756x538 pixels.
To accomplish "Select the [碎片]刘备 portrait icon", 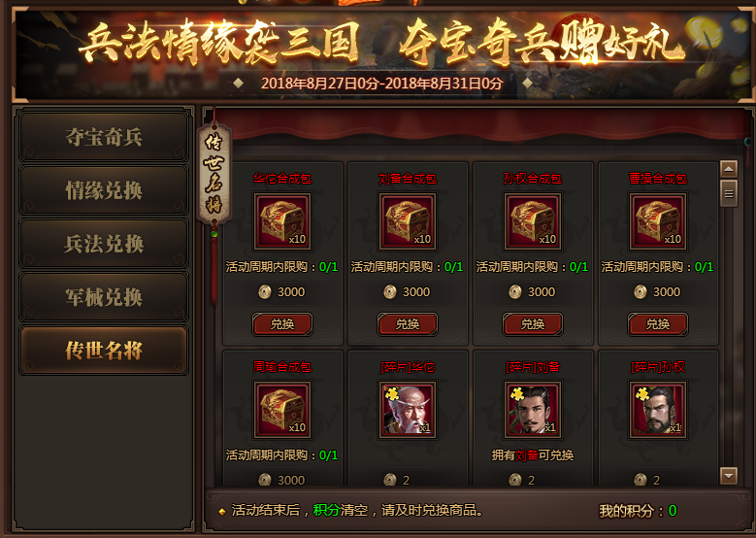I will (x=533, y=410).
